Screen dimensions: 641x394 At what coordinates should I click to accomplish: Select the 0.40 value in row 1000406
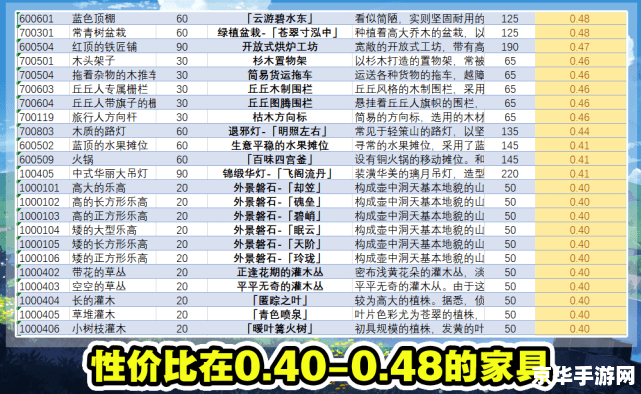pos(580,329)
